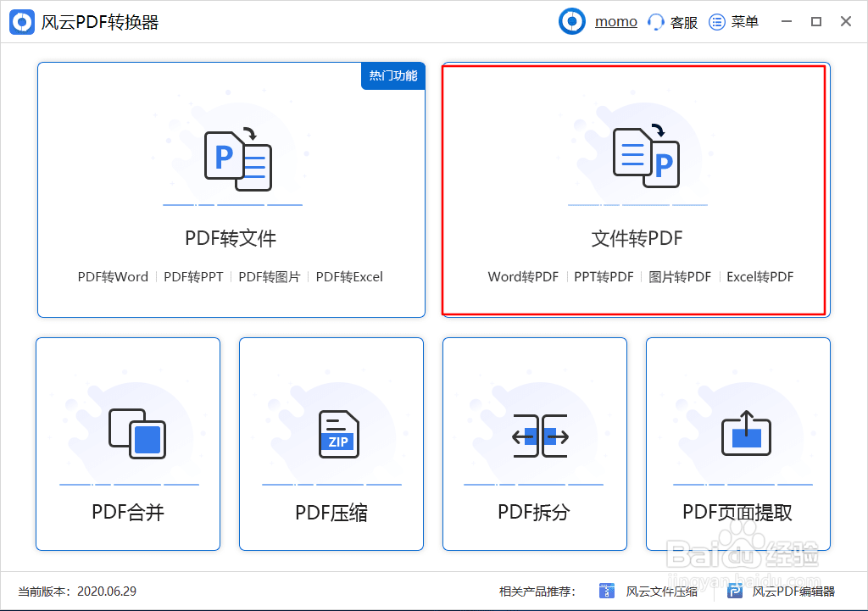Click the momo account avatar
The height and width of the screenshot is (611, 868).
pyautogui.click(x=571, y=21)
